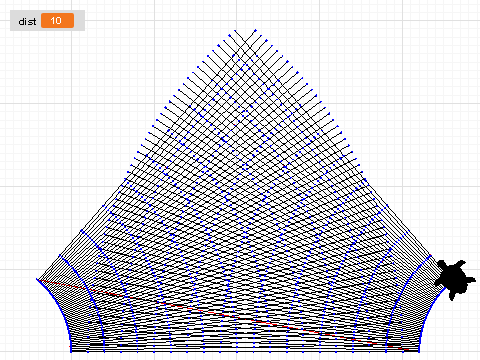
Task: Click the red dashed line near its middle
Action: 223,314
